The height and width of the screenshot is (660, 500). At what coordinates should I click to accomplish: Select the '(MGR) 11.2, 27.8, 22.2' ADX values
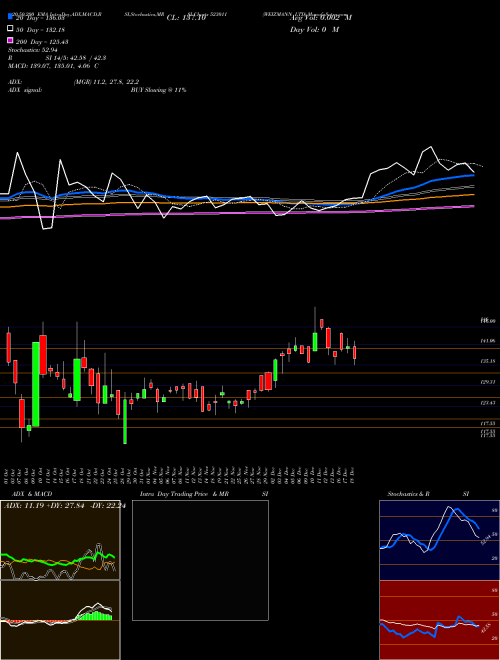click(x=106, y=82)
